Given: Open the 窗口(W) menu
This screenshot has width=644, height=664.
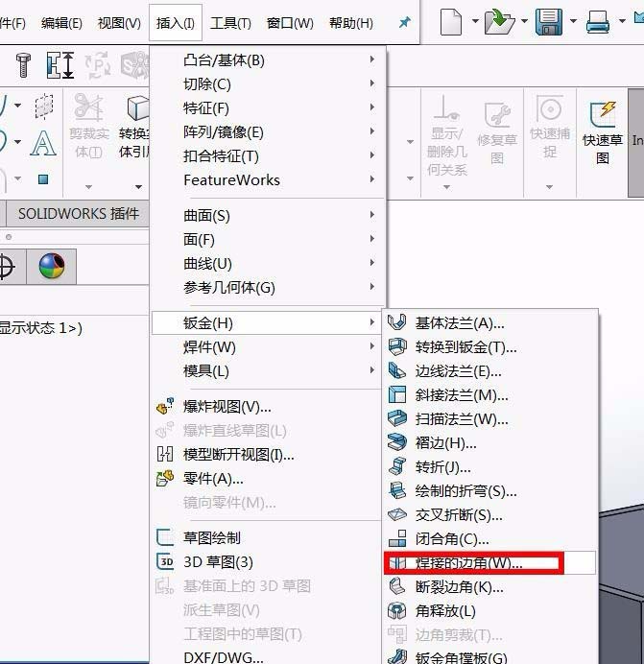Looking at the screenshot, I should click(290, 23).
